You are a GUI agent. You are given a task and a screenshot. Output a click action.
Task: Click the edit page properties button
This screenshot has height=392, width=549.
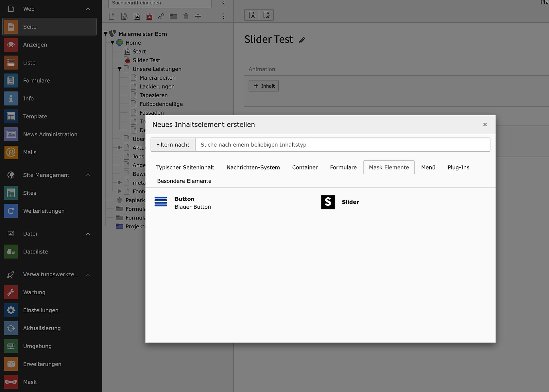[266, 15]
